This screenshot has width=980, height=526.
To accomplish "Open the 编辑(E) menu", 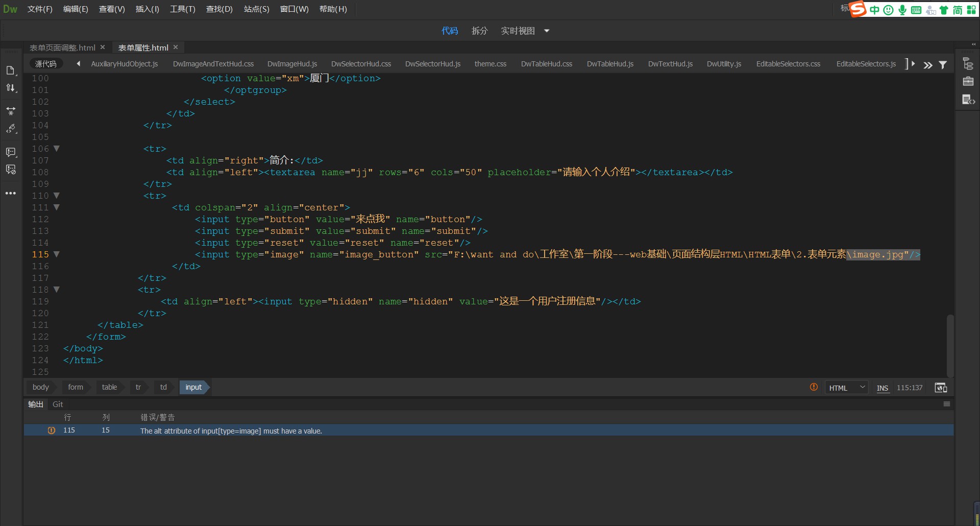I will 76,9.
